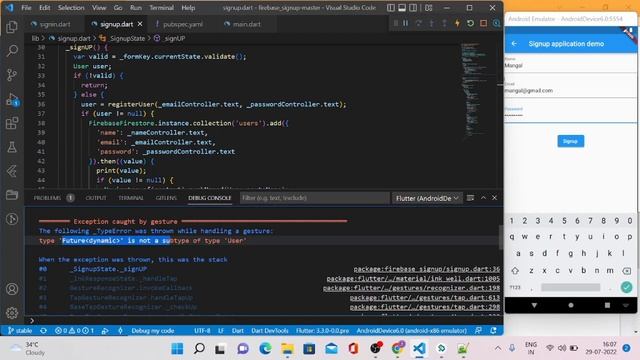Open the Testing flask view
Viewport: 640px width, 360px height.
tap(12, 147)
